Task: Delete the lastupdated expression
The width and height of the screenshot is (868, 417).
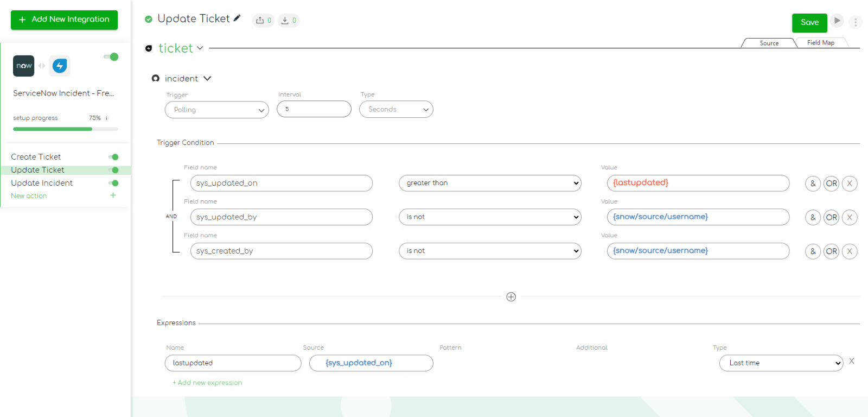Action: click(x=852, y=361)
